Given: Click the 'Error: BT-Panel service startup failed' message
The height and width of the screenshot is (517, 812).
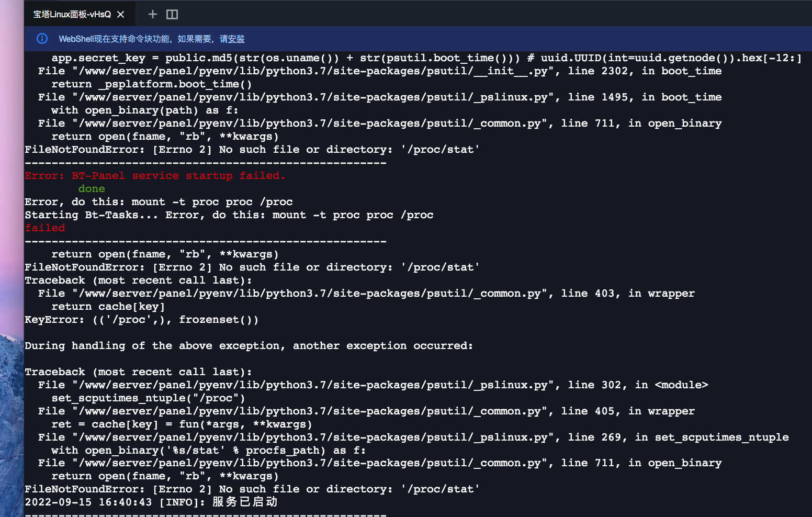Looking at the screenshot, I should pyautogui.click(x=155, y=175).
